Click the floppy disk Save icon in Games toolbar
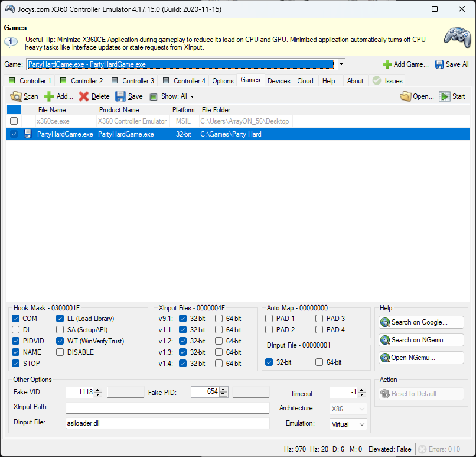 (120, 96)
